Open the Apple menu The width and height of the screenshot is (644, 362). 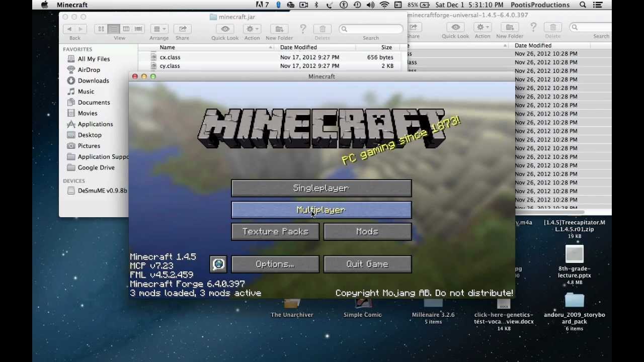coord(44,5)
